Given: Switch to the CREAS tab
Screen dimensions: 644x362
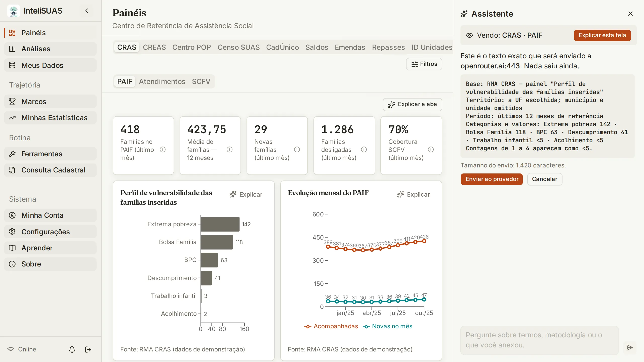Looking at the screenshot, I should coord(154,47).
